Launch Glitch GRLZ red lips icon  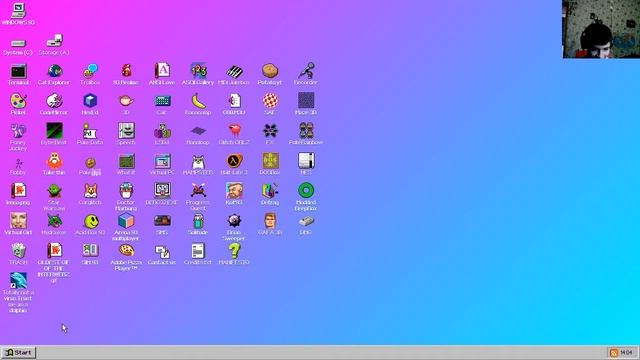click(234, 131)
